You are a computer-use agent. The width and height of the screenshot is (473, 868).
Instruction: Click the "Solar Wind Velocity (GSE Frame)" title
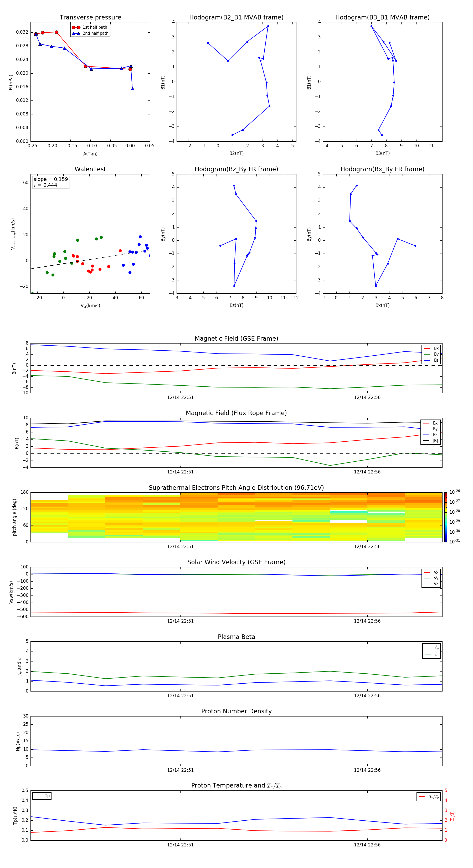pos(236,562)
